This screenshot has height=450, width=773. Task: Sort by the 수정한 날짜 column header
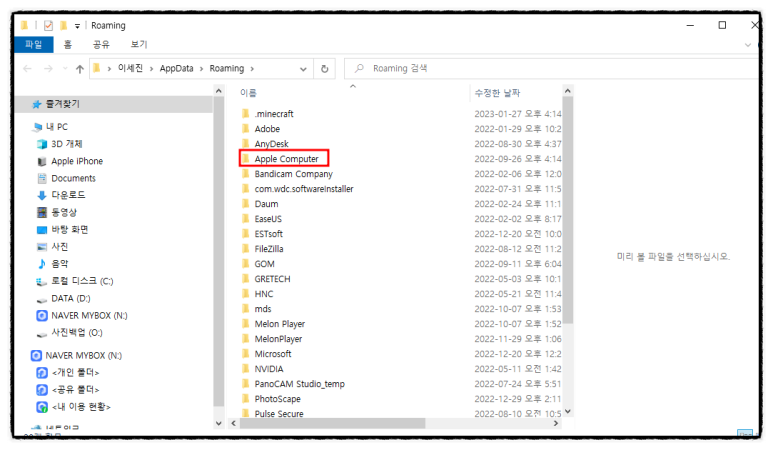[x=500, y=93]
